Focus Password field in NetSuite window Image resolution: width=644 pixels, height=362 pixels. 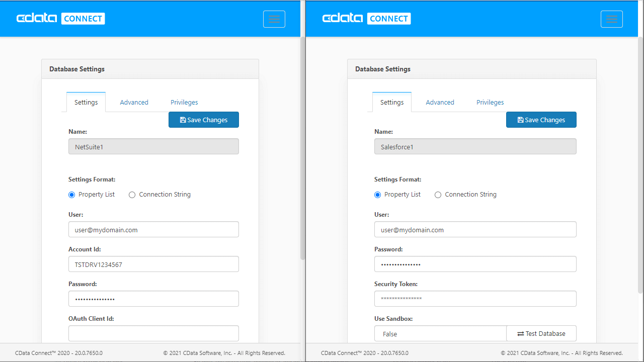pyautogui.click(x=153, y=299)
